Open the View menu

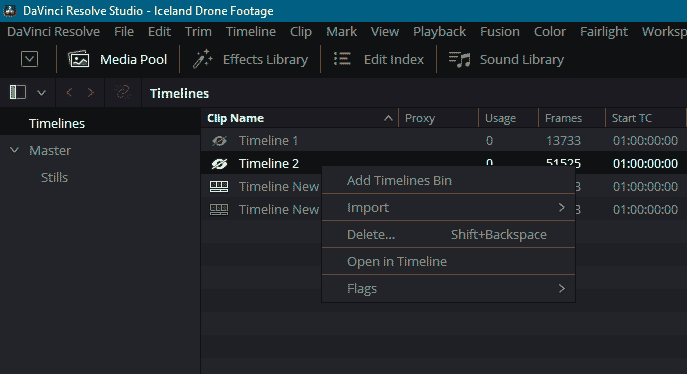point(385,32)
